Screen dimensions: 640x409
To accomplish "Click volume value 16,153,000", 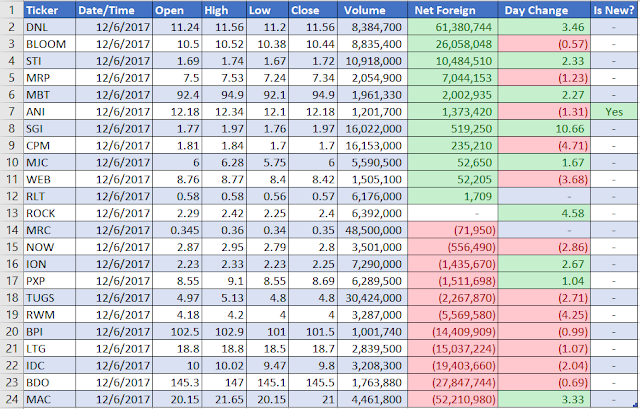I will click(x=372, y=145).
